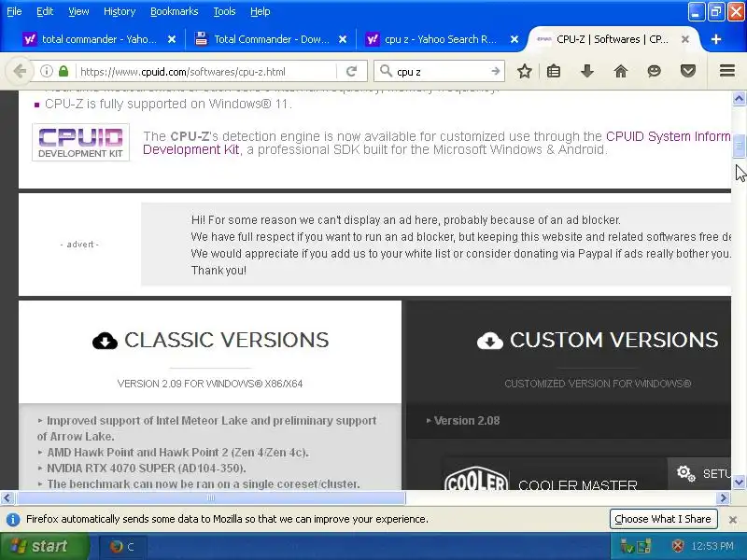The image size is (747, 560).
Task: Click the Custom Versions cloud download icon
Action: (x=489, y=341)
